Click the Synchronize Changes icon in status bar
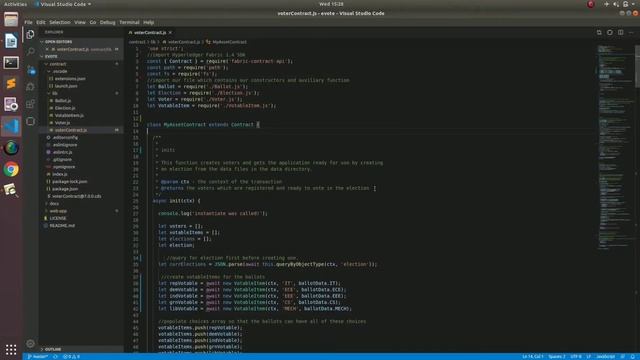 56,357
